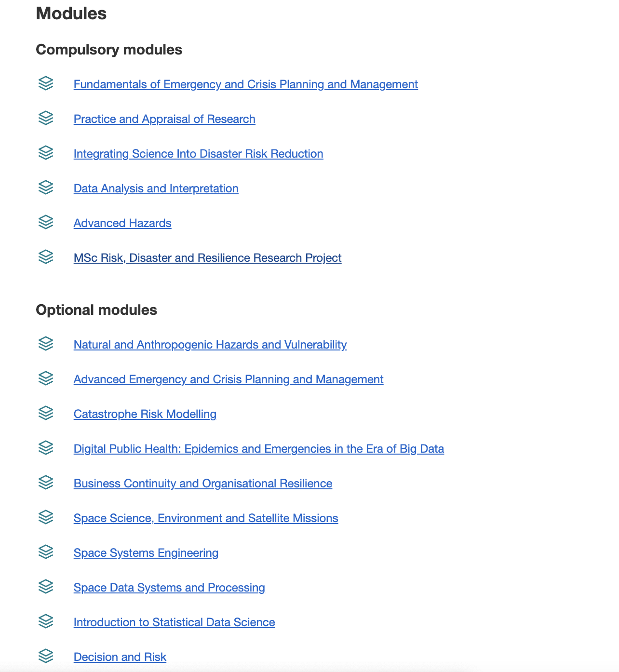
Task: Click the layers icon next to Natural and Anthropogenic Hazards
Action: coord(46,344)
